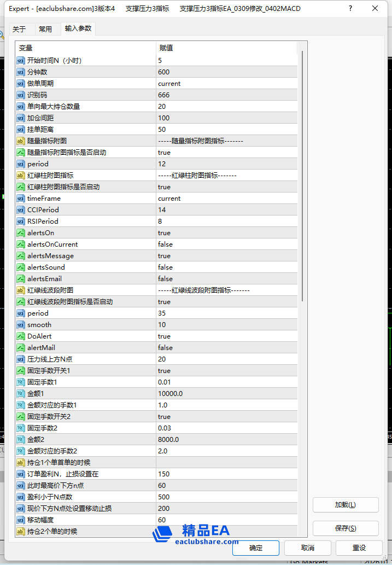The image size is (392, 565).
Task: Click the integer icon beside 移动幅度
Action: tap(21, 520)
